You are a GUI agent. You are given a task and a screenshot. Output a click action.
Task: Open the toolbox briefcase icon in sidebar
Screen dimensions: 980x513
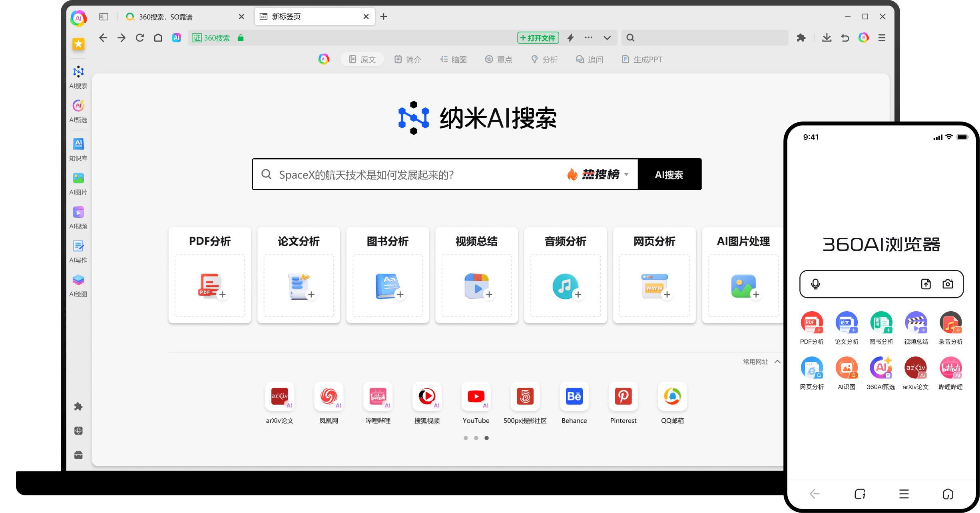pyautogui.click(x=78, y=455)
